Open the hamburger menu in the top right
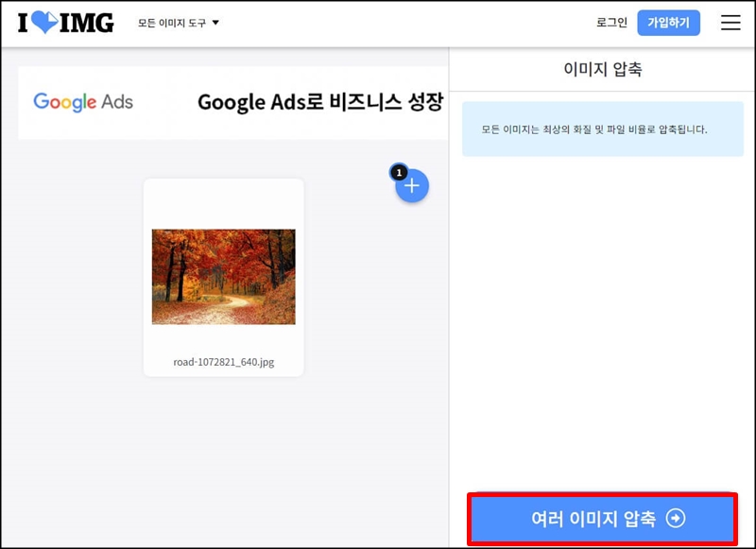Screen dimensions: 756x549 tap(730, 23)
